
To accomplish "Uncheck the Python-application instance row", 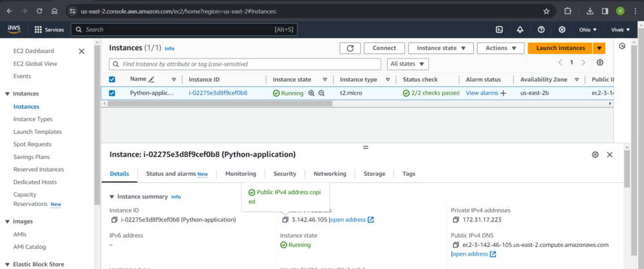I will (x=112, y=93).
